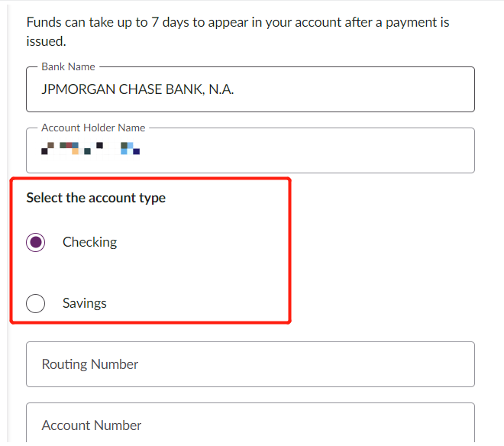The height and width of the screenshot is (446, 504).
Task: Select the Savings radio button
Action: tap(36, 304)
